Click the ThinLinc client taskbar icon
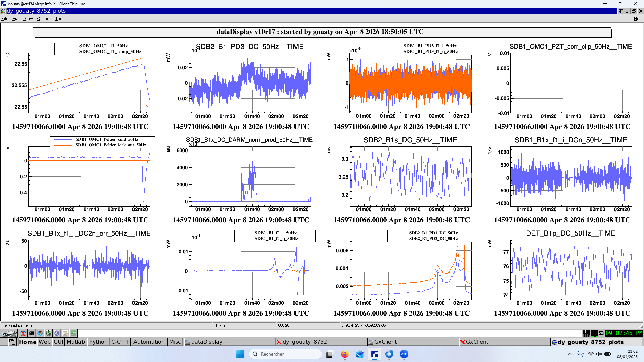The height and width of the screenshot is (362, 644). click(x=374, y=354)
